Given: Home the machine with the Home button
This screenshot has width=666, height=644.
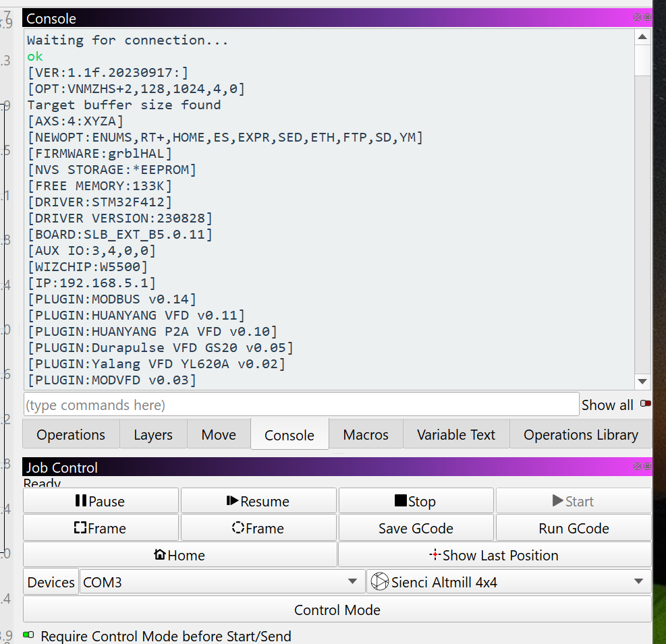Looking at the screenshot, I should click(179, 555).
